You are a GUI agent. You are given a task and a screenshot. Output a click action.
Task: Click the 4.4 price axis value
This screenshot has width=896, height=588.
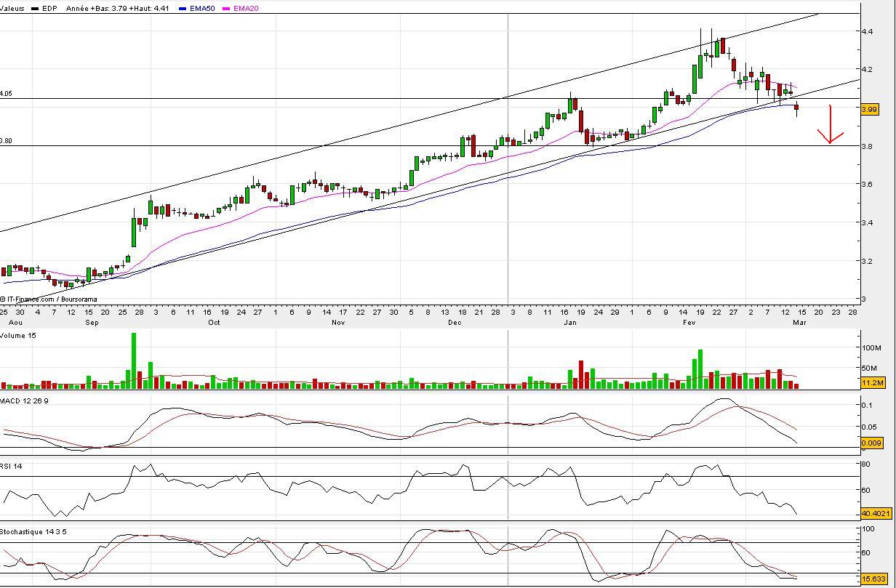(x=868, y=31)
